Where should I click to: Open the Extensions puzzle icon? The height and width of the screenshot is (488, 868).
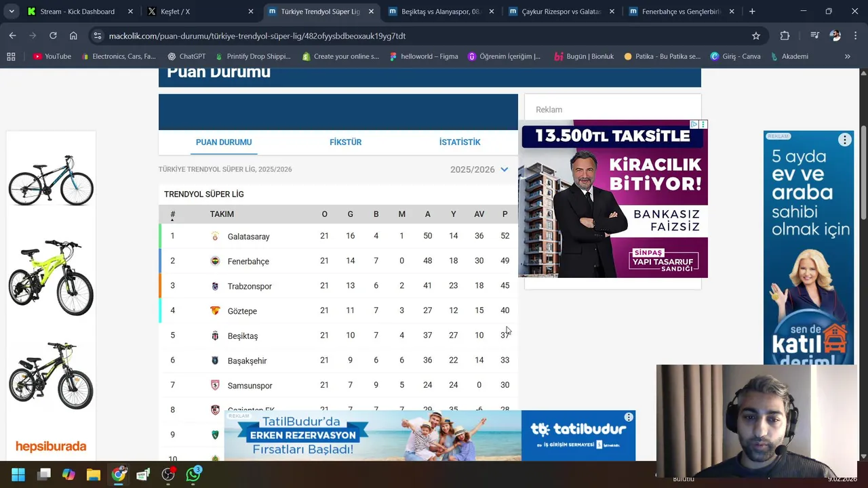click(x=785, y=36)
